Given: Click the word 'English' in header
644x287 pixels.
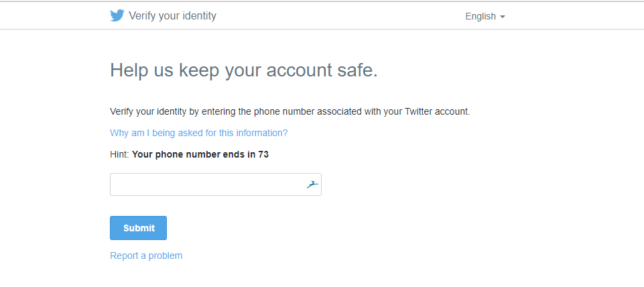Looking at the screenshot, I should [x=480, y=16].
